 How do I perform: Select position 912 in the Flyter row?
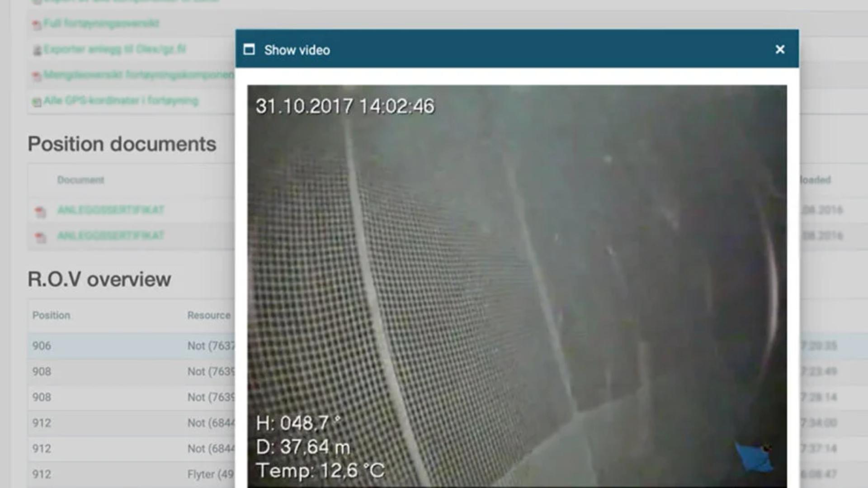pos(42,474)
